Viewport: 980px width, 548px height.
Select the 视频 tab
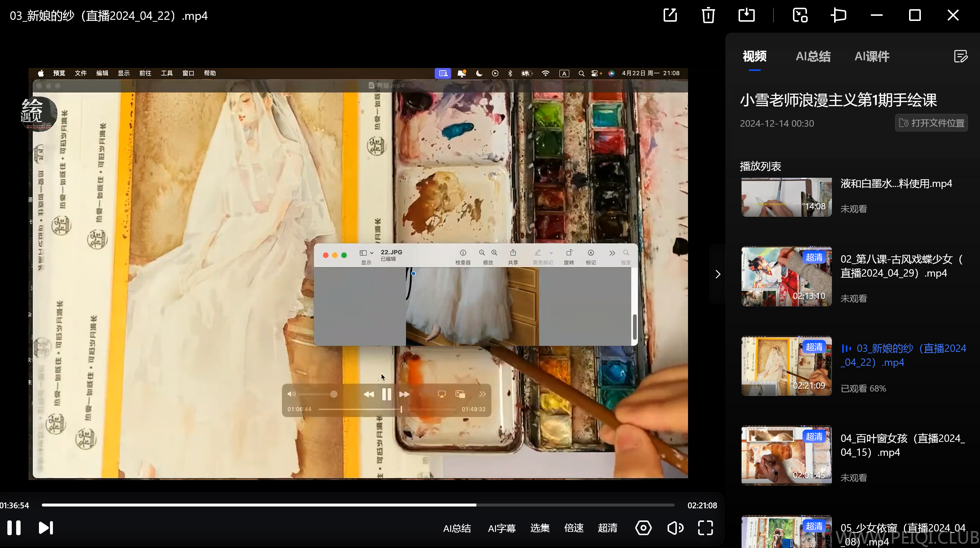click(x=754, y=56)
